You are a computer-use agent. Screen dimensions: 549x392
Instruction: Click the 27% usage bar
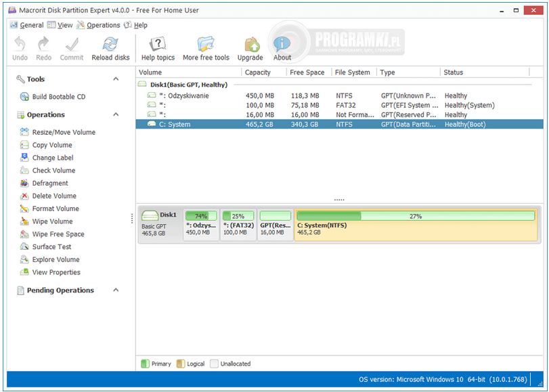(416, 216)
